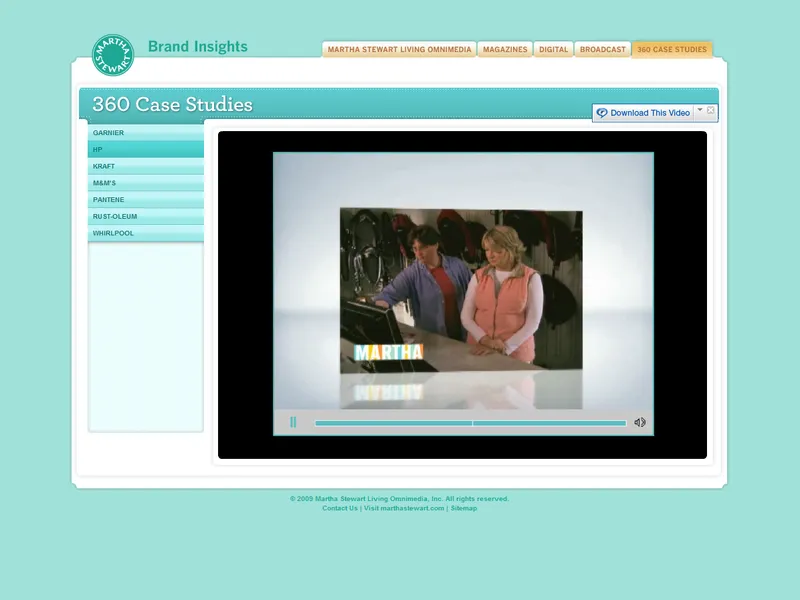Click the Download This Video play icon
The width and height of the screenshot is (800, 600).
[602, 113]
